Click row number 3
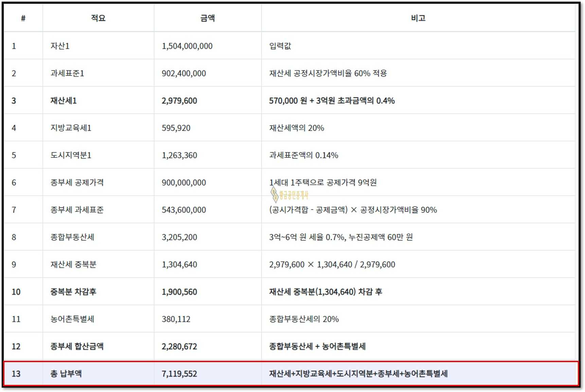The width and height of the screenshot is (585, 392). pos(14,100)
